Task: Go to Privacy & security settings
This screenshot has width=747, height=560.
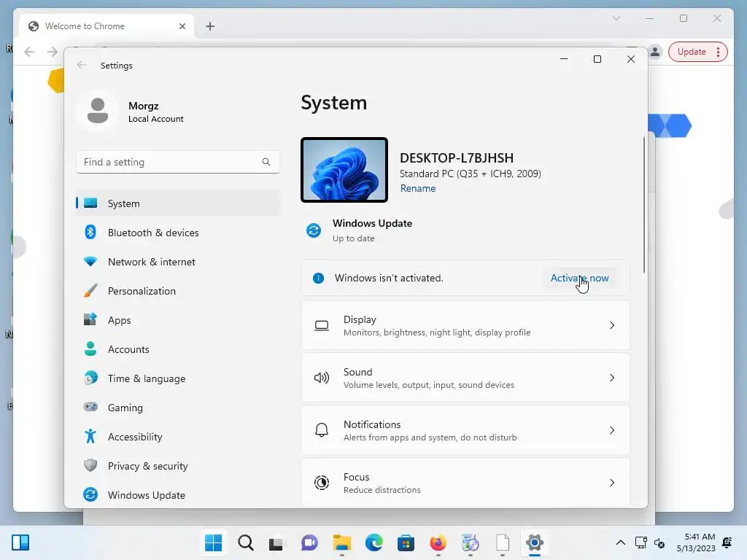Action: 178,466
